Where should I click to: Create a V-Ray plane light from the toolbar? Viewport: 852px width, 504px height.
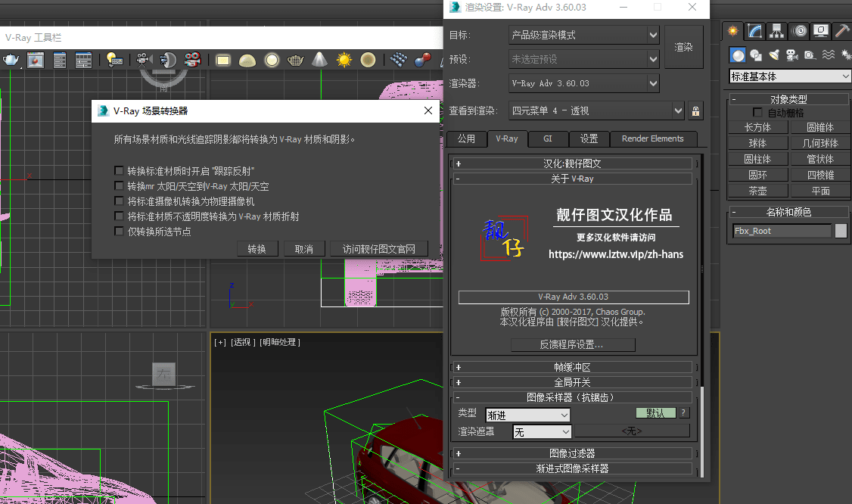pos(222,60)
